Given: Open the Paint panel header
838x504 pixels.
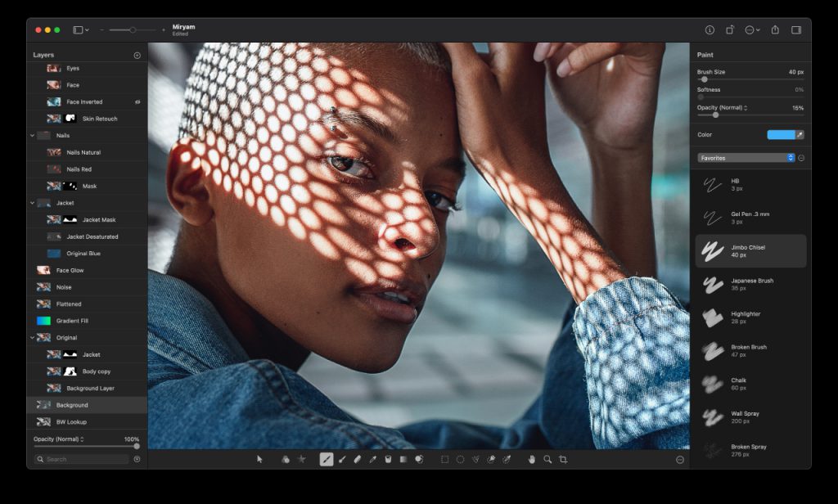Looking at the screenshot, I should click(x=705, y=54).
